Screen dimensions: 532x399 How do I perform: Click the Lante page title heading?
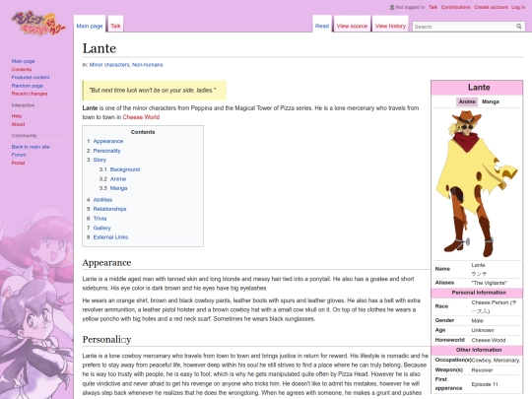tap(100, 48)
